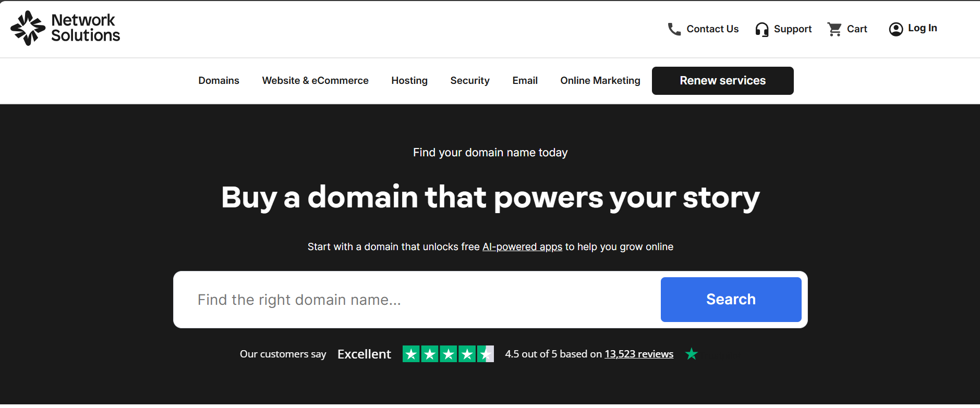Click the green Trustpilot star logo
The width and height of the screenshot is (980, 408).
point(692,354)
